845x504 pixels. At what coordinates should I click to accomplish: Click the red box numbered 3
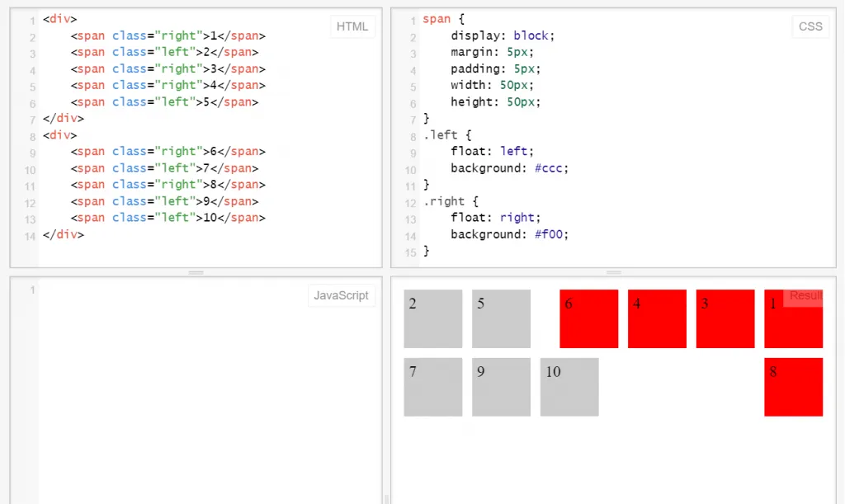725,318
